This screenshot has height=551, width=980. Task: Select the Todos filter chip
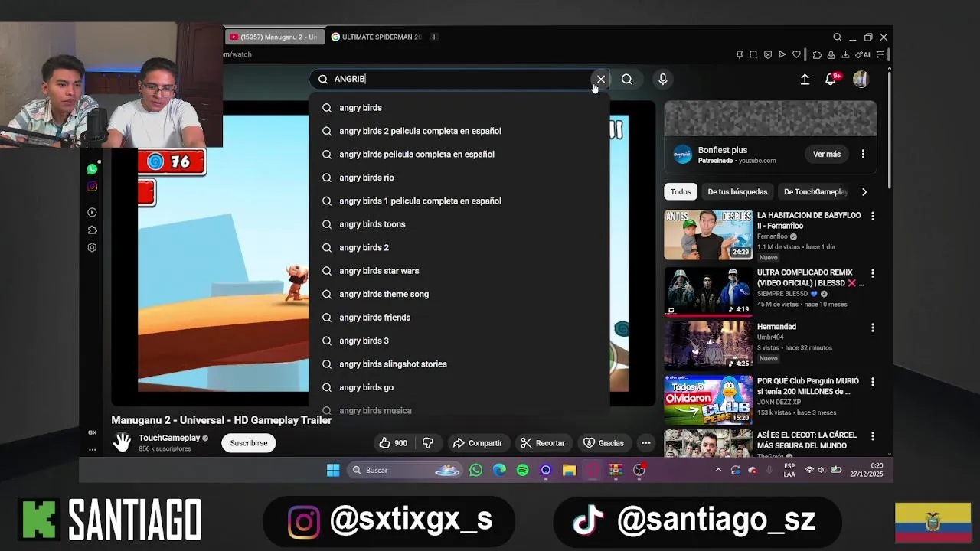point(681,191)
